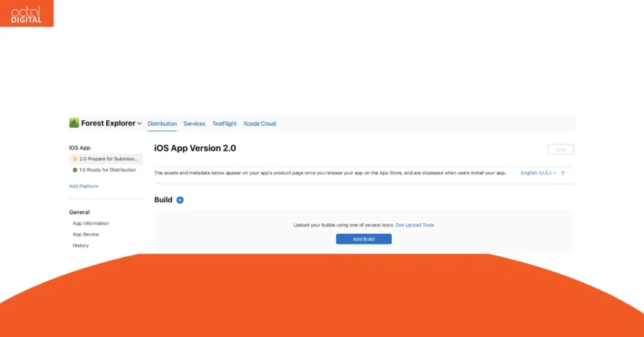
Task: Click the Octal Digital logo
Action: [26, 14]
